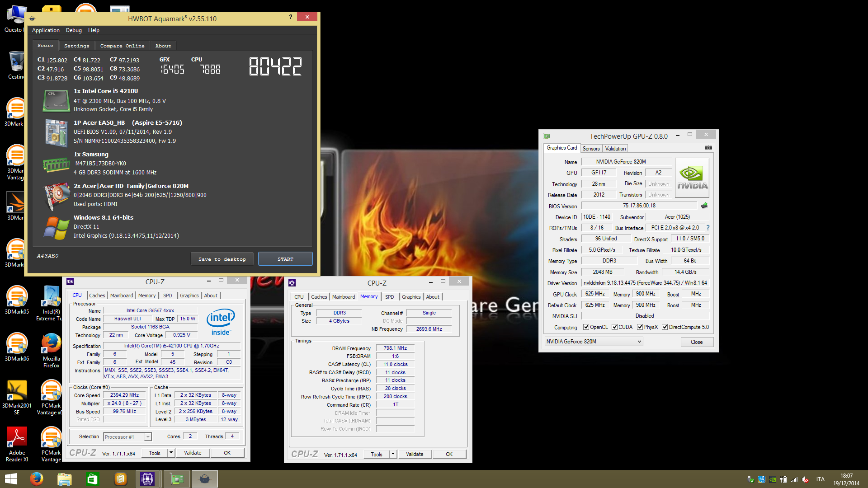
Task: Click OK button in left CPU-Z
Action: 227,453
